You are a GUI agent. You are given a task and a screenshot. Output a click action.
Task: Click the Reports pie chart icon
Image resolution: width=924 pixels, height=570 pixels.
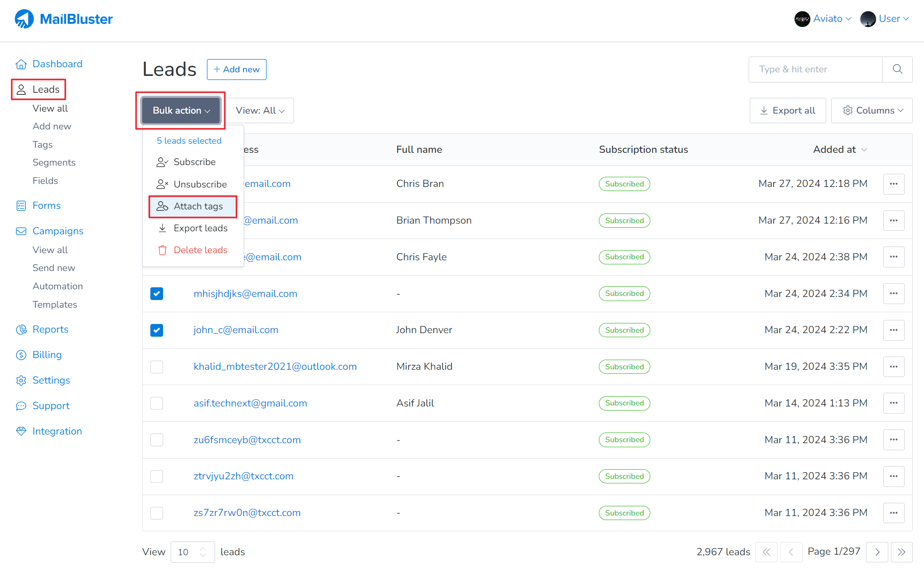[x=21, y=330]
